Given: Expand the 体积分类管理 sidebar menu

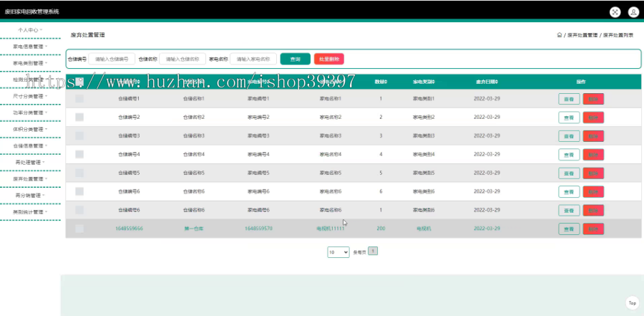Looking at the screenshot, I should (x=30, y=129).
